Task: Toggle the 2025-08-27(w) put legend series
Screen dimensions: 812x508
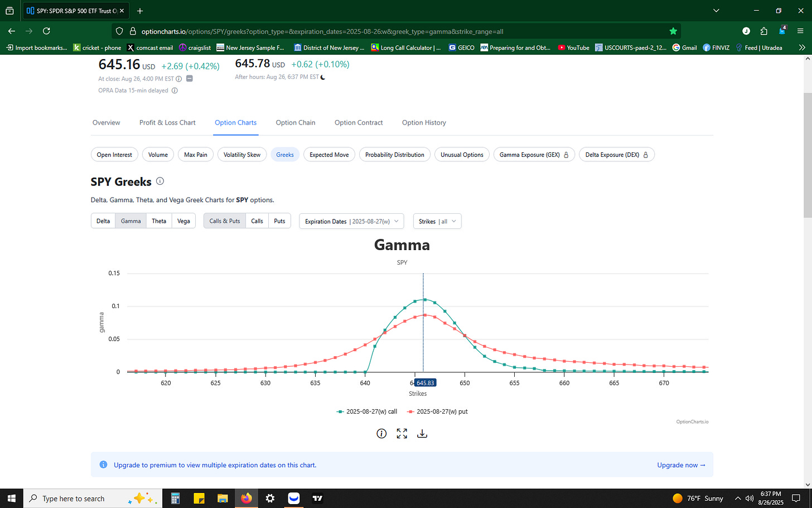Action: coord(437,411)
